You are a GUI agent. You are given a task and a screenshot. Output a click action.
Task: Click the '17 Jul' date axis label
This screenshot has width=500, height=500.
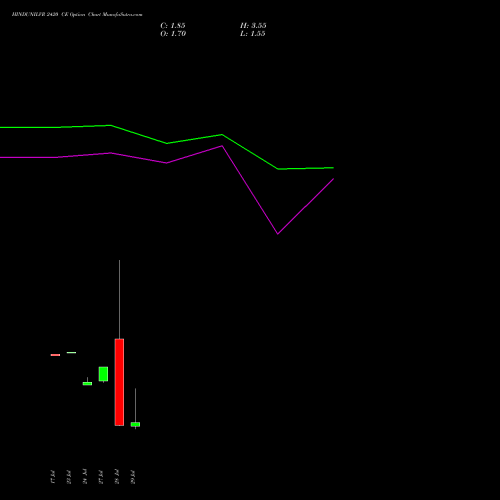(x=52, y=477)
